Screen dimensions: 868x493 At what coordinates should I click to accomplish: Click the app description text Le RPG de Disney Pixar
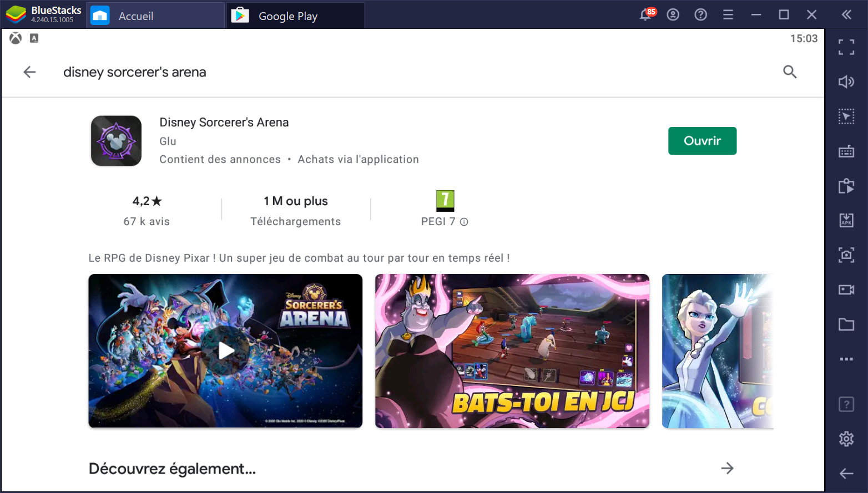(299, 258)
